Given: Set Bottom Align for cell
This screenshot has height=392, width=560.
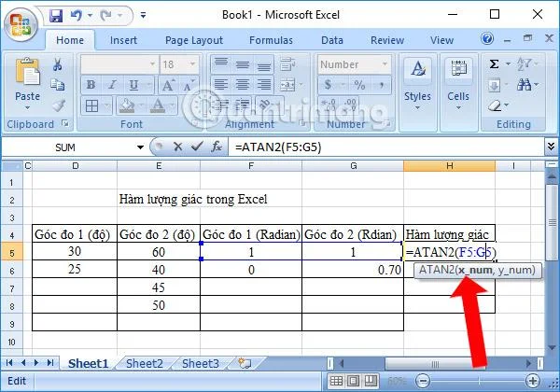Looking at the screenshot, I should pyautogui.click(x=264, y=63).
